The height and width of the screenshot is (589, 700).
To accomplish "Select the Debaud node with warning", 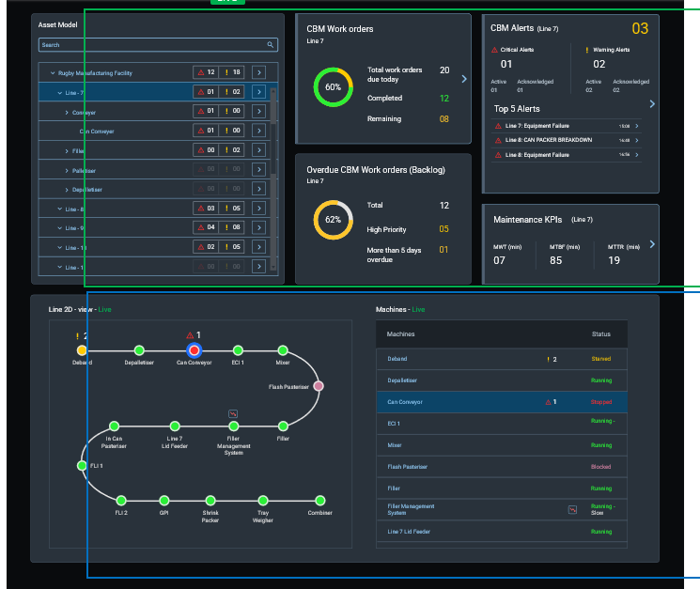I will tap(82, 350).
